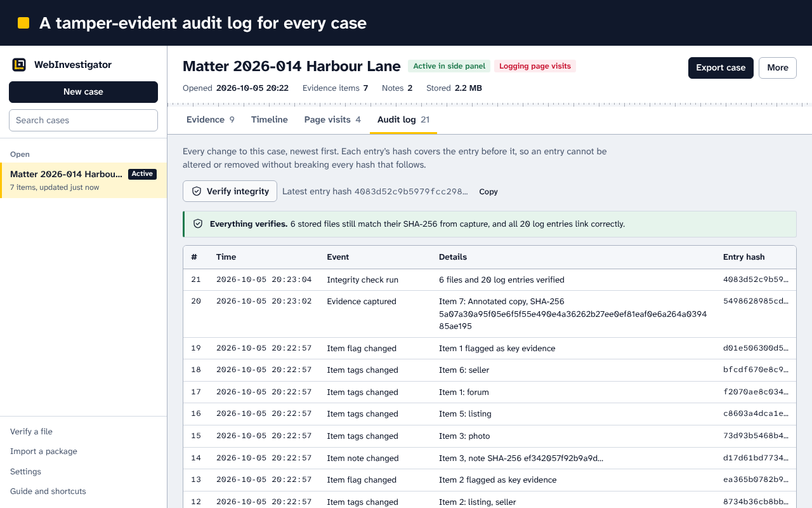Viewport: 812px width, 508px height.
Task: Click entry hash c8603a4dca1e…
Action: [756, 414]
